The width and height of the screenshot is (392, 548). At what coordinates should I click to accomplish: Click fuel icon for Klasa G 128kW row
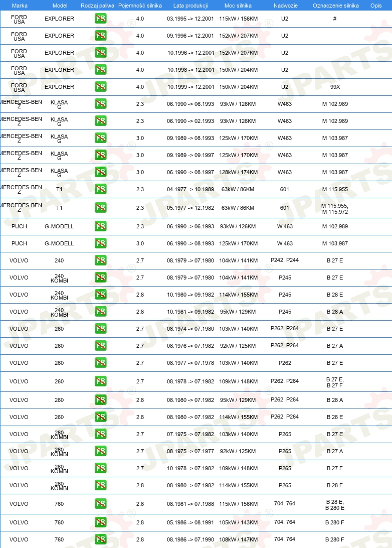[x=101, y=172]
